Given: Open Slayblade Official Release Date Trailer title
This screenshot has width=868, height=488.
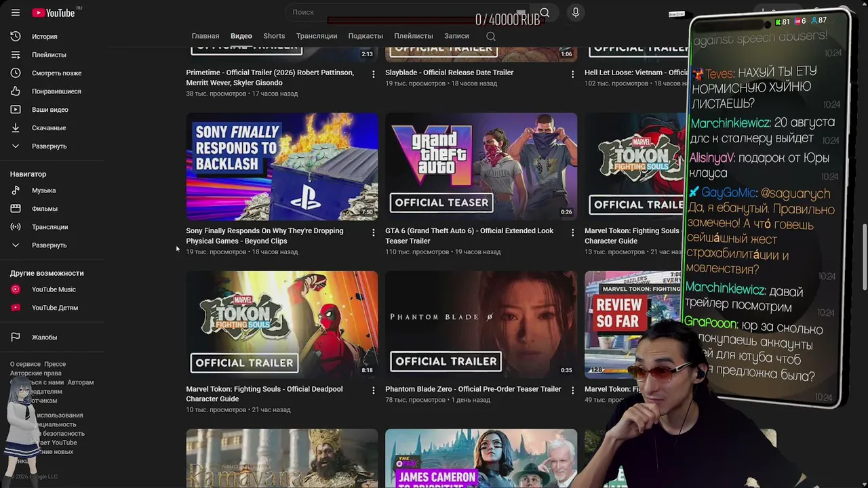Looking at the screenshot, I should (x=450, y=73).
